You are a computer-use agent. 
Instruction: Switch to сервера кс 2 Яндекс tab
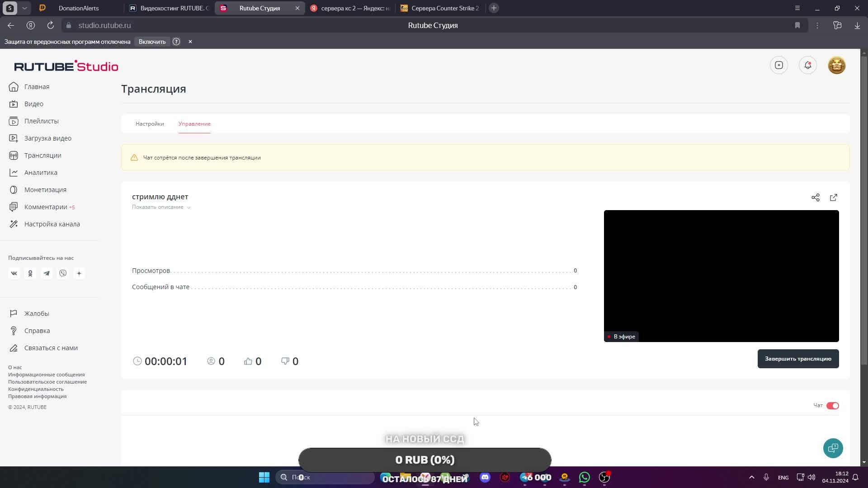point(350,8)
